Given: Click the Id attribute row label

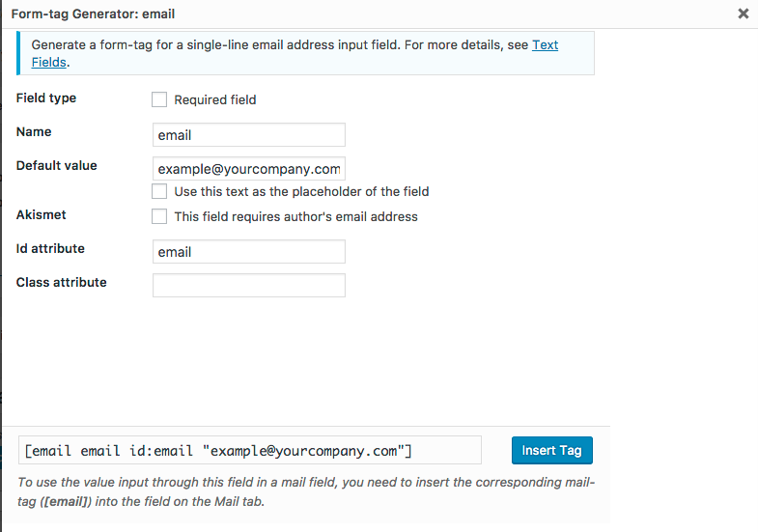Looking at the screenshot, I should [x=50, y=248].
